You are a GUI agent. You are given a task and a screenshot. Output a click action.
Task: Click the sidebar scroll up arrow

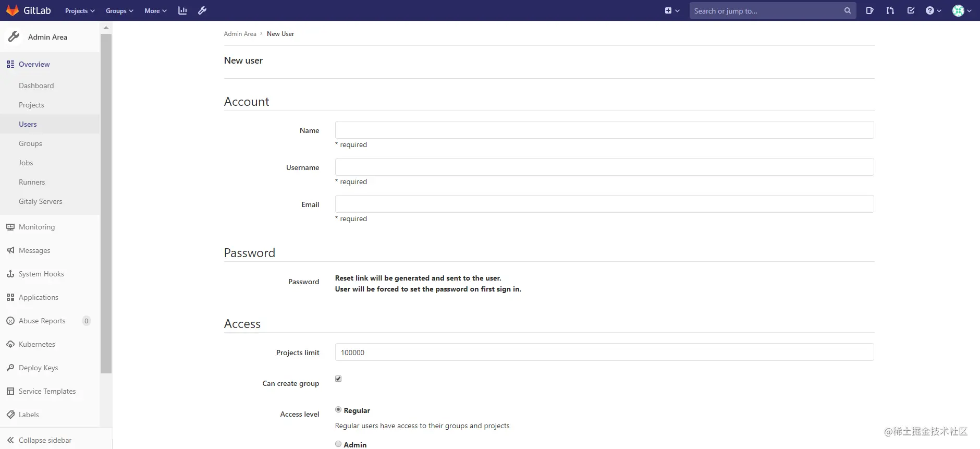click(x=106, y=28)
